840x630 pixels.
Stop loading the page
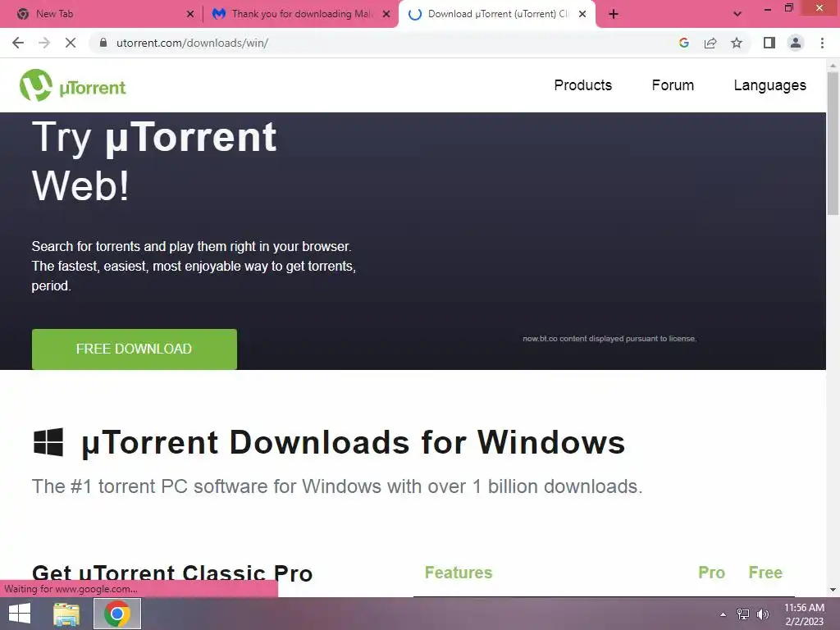pos(71,43)
